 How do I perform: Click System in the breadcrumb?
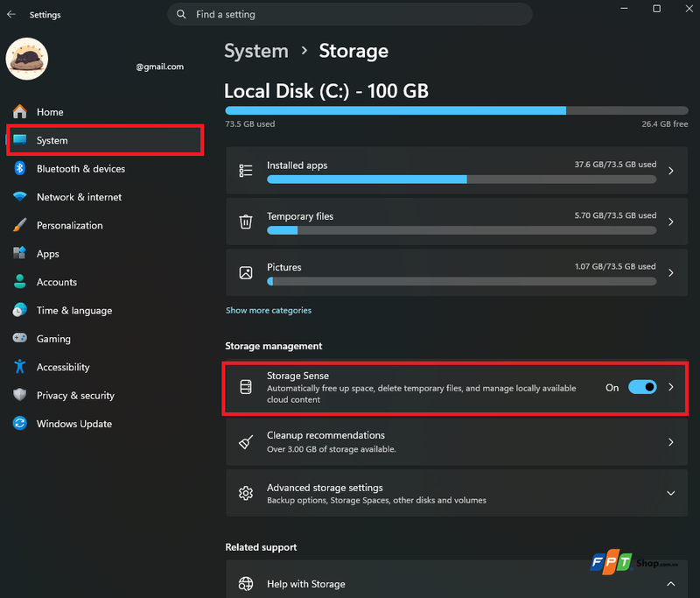coord(256,51)
